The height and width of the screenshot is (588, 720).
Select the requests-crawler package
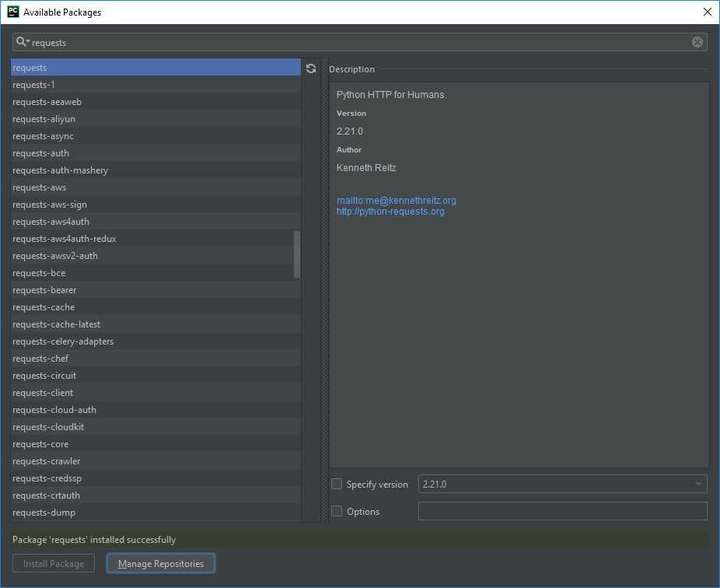click(x=47, y=461)
